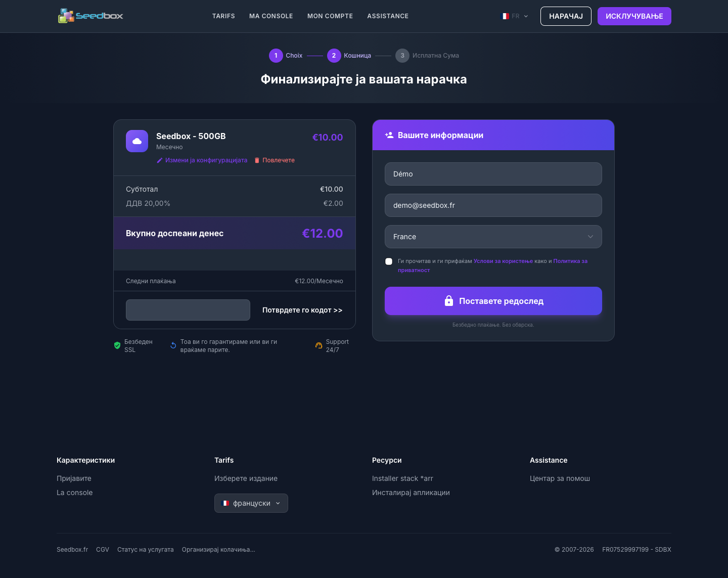This screenshot has width=728, height=578.
Task: Click the flag in the footer language selector
Action: click(226, 503)
